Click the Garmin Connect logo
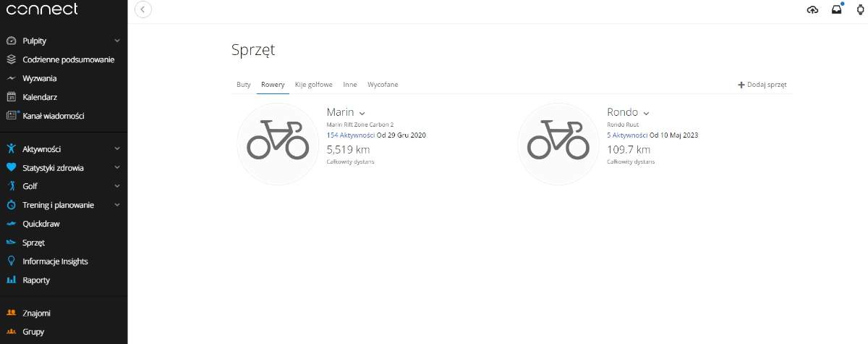 point(42,9)
